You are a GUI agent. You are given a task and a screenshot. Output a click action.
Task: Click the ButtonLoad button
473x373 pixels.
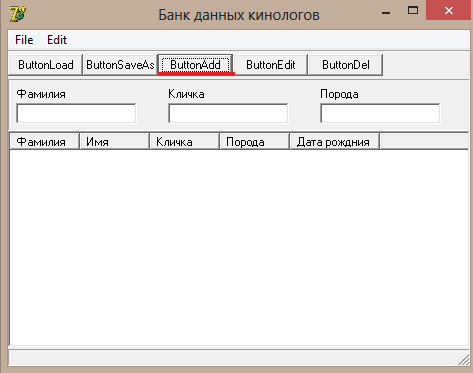[x=45, y=65]
